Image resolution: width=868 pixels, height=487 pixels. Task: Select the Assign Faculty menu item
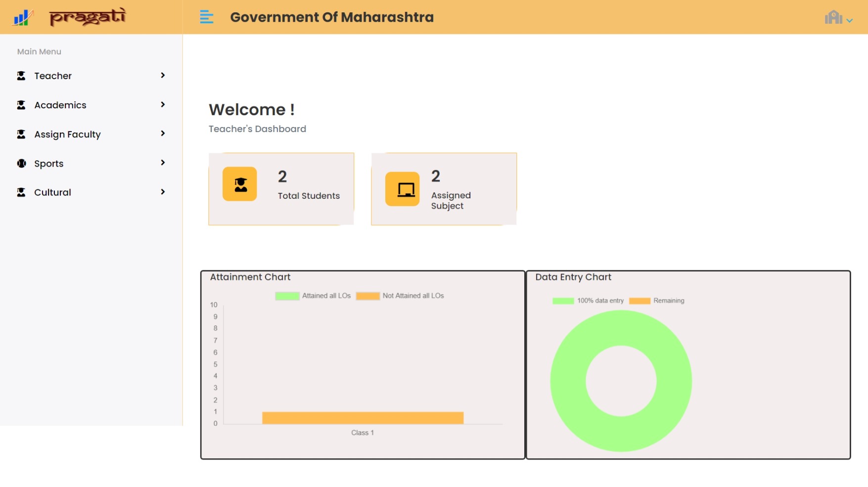coord(91,134)
